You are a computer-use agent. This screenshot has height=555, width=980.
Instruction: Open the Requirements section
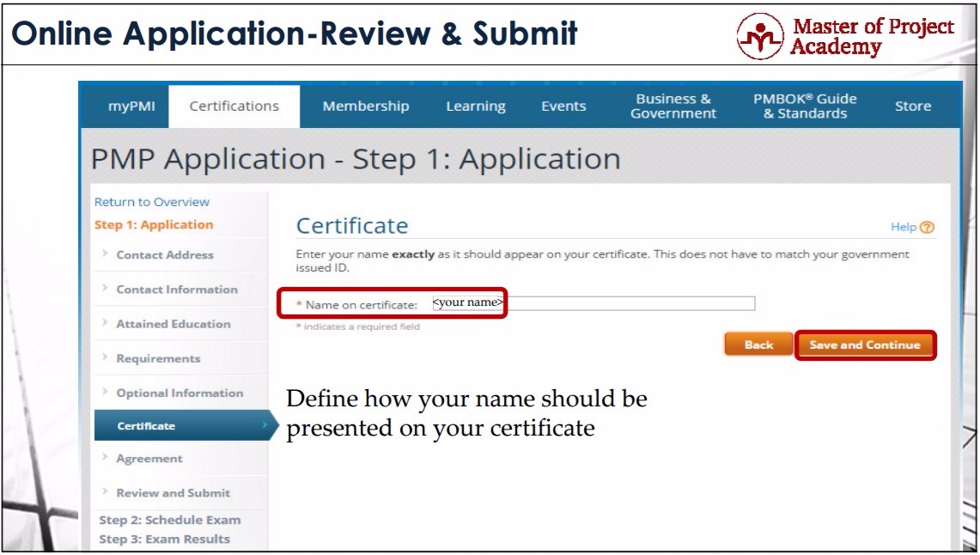pos(158,359)
